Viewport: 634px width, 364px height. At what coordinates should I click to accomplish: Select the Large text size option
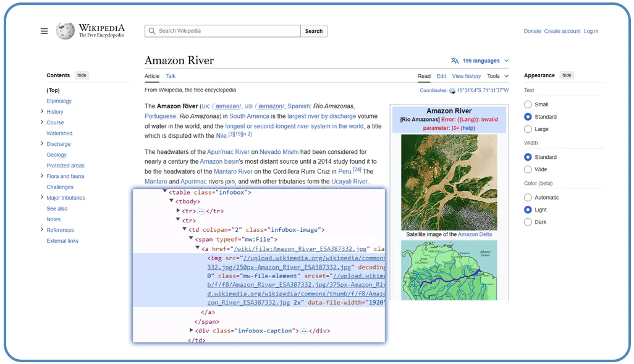coord(528,129)
